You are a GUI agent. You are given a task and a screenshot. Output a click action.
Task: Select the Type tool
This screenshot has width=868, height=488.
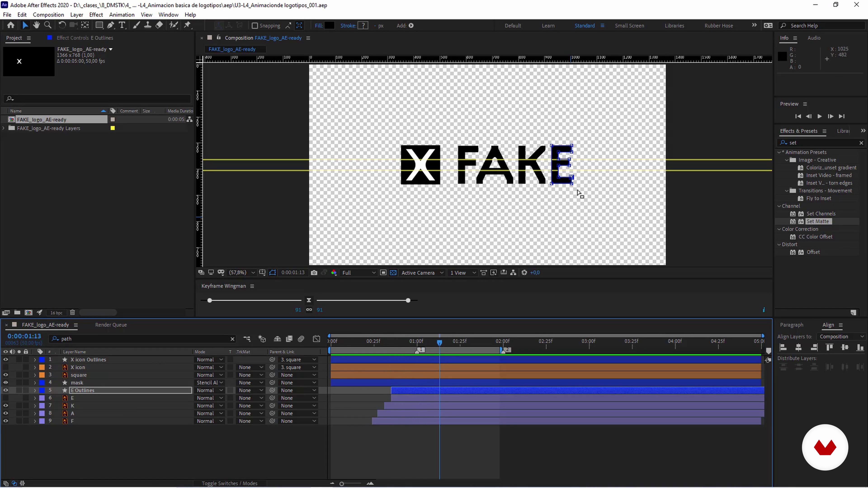122,25
